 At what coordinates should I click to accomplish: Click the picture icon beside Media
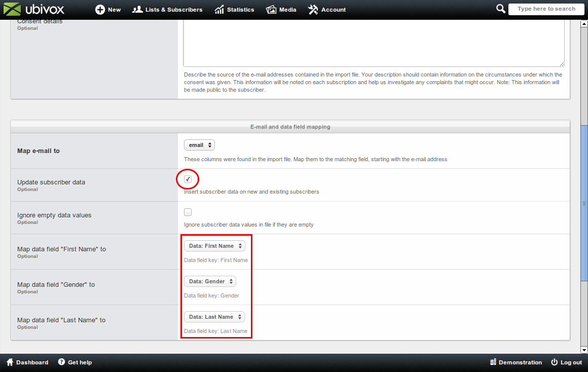coord(271,9)
